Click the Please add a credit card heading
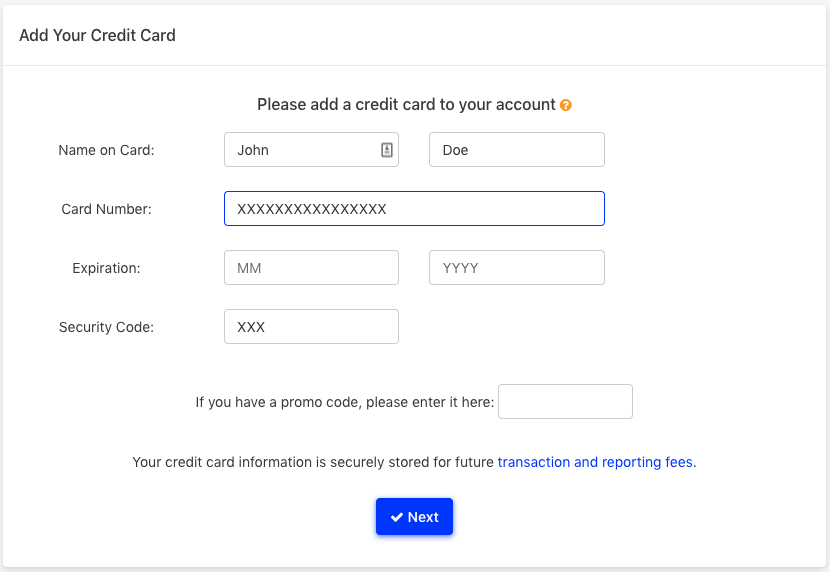 [406, 105]
